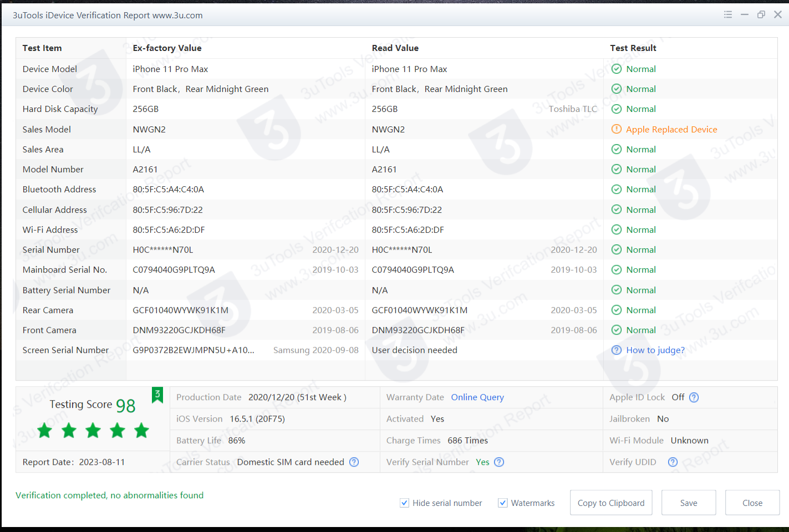Screen dimensions: 789x532
Task: Click the Save button
Action: (688, 503)
